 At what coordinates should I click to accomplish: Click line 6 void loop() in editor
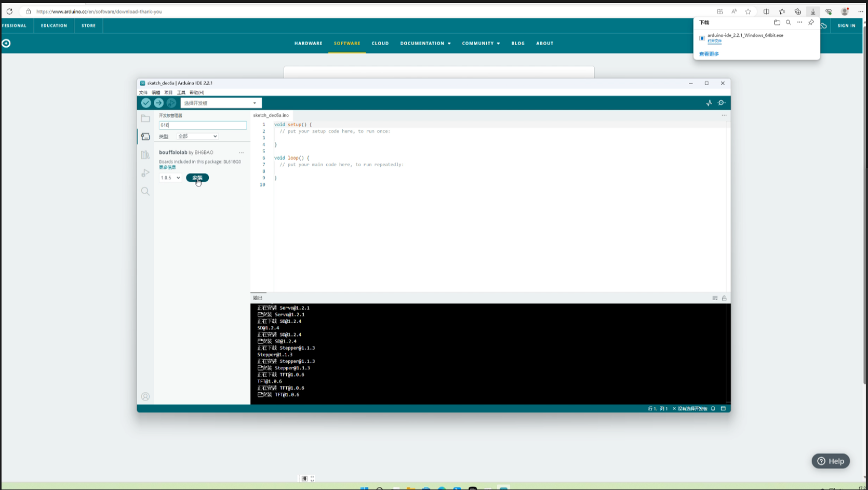[x=291, y=158]
